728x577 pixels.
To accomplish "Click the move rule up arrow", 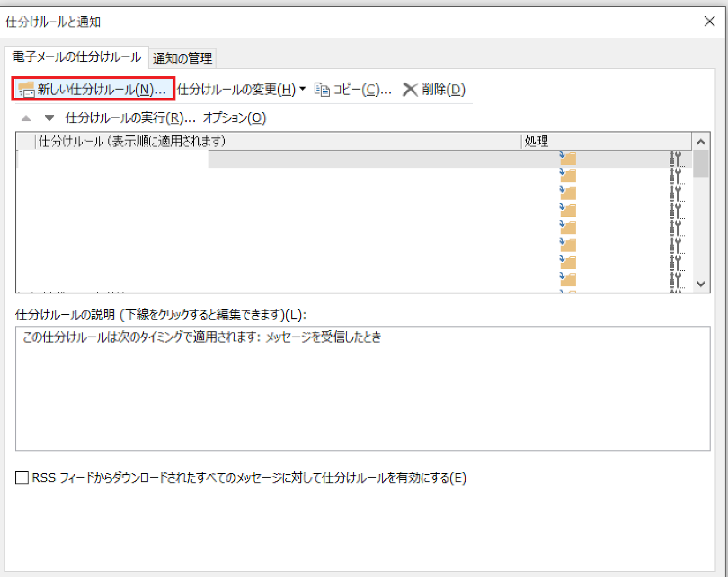I will [26, 118].
